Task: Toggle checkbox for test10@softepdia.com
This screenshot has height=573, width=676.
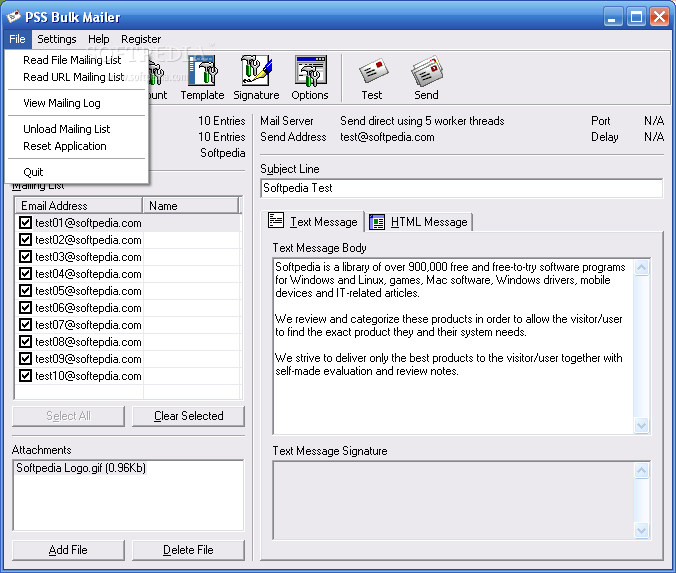Action: 25,376
